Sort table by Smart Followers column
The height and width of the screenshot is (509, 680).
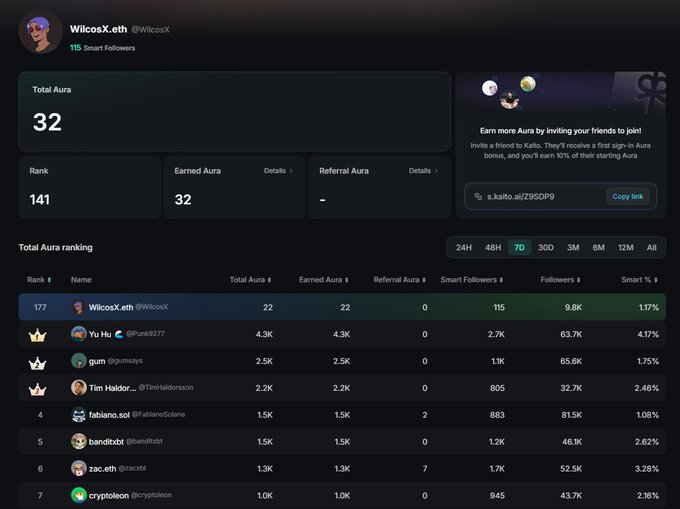[472, 280]
